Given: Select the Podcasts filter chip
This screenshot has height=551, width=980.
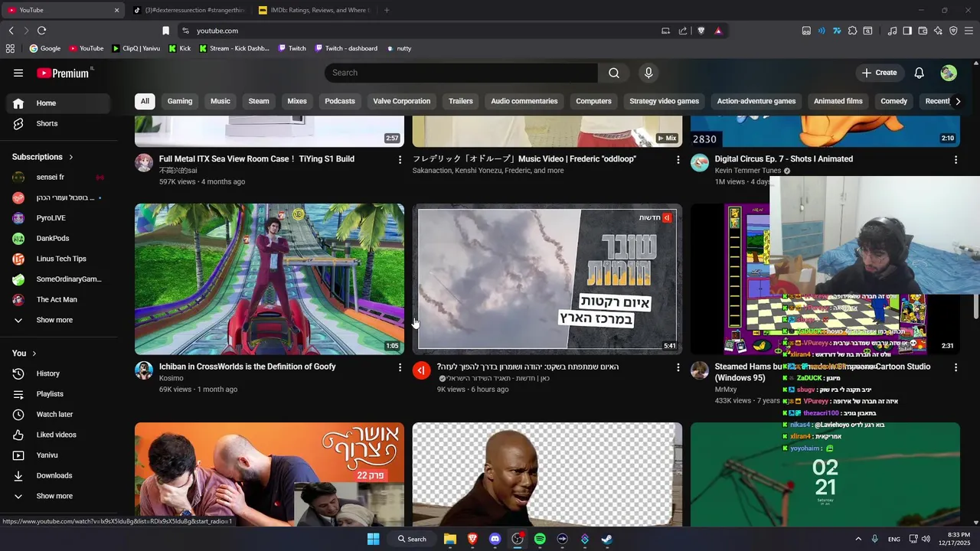Looking at the screenshot, I should [340, 101].
